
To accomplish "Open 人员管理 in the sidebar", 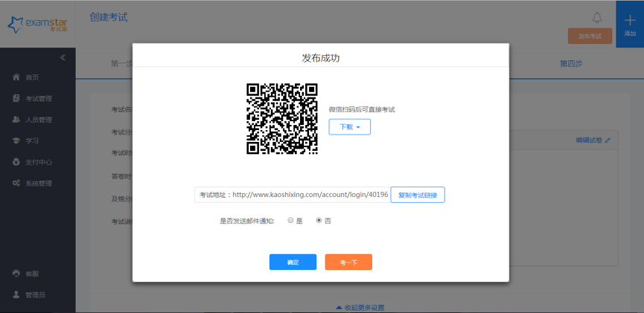I will point(38,120).
